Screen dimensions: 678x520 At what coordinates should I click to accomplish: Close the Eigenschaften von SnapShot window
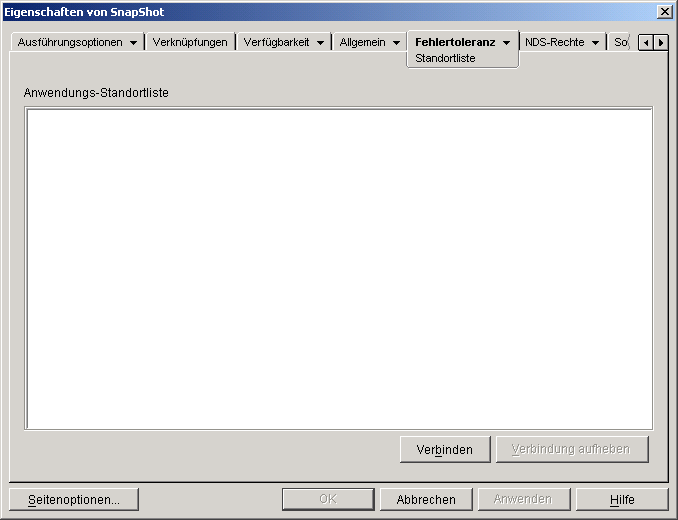coord(665,12)
